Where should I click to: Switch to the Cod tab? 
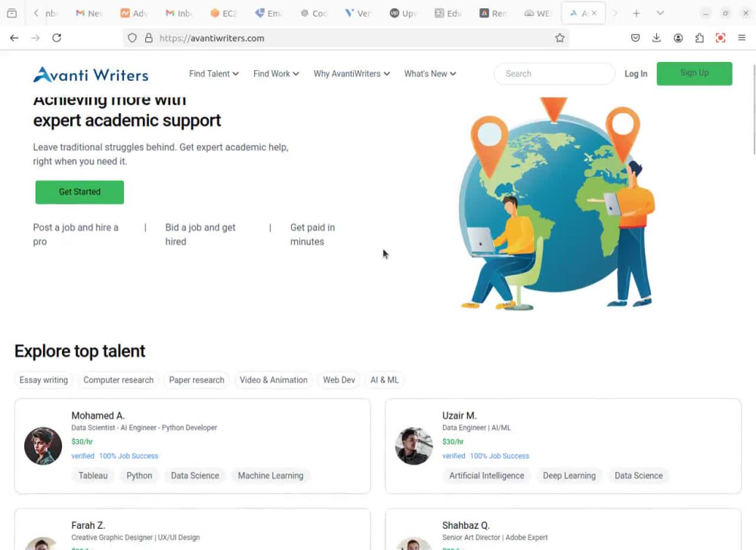[x=313, y=13]
